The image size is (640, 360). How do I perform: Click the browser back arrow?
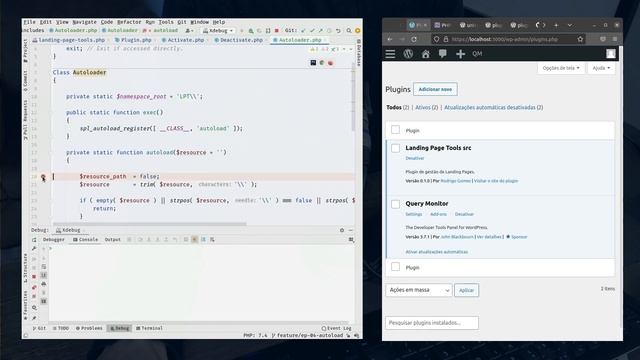coord(390,39)
